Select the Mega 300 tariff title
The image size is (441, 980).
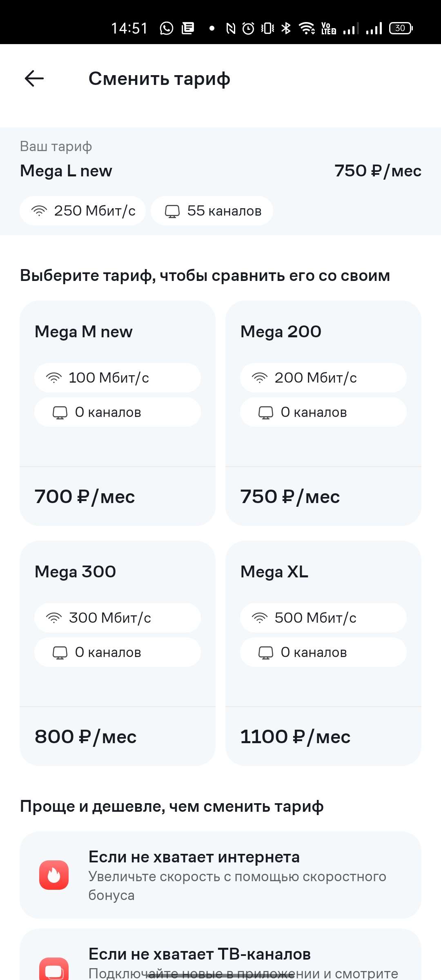click(76, 572)
